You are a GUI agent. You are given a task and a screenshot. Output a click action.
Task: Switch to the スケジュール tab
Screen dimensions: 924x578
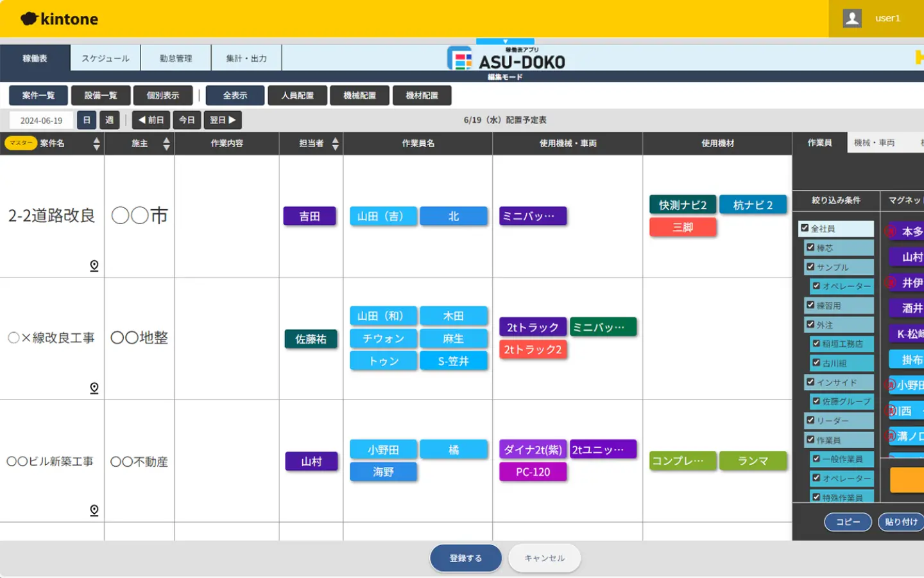pos(105,58)
